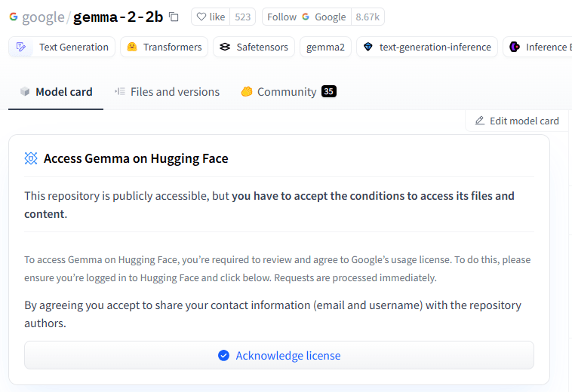Open the Files and versions tab
The height and width of the screenshot is (392, 572).
(167, 92)
